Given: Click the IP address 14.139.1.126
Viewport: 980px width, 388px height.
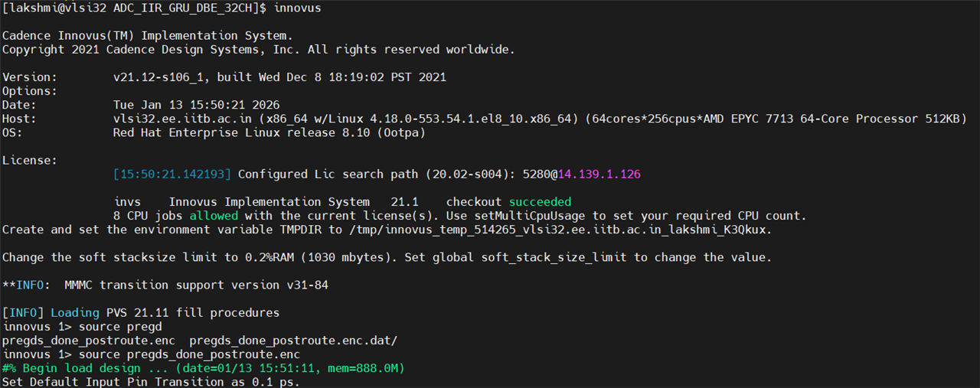Looking at the screenshot, I should (x=599, y=174).
